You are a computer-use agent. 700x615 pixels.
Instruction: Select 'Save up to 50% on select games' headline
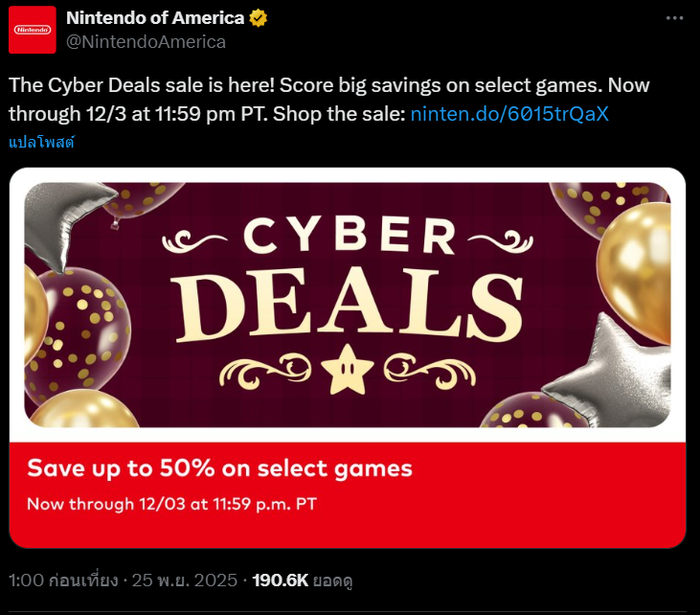(219, 468)
